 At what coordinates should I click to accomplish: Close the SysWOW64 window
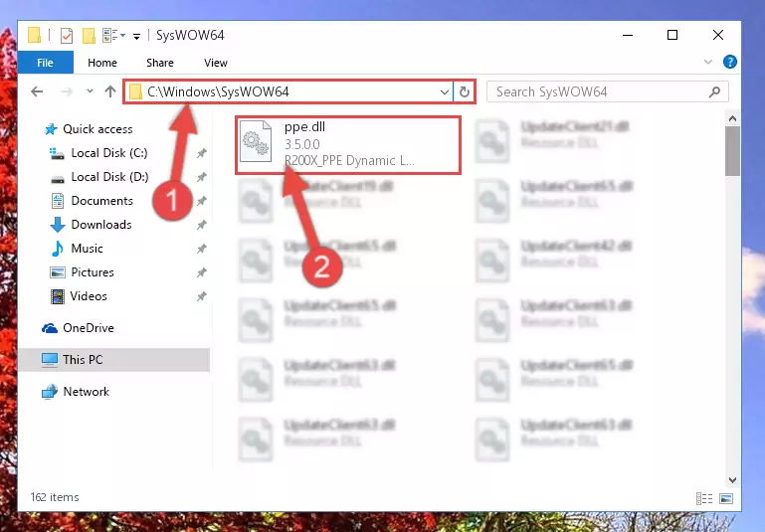click(717, 35)
